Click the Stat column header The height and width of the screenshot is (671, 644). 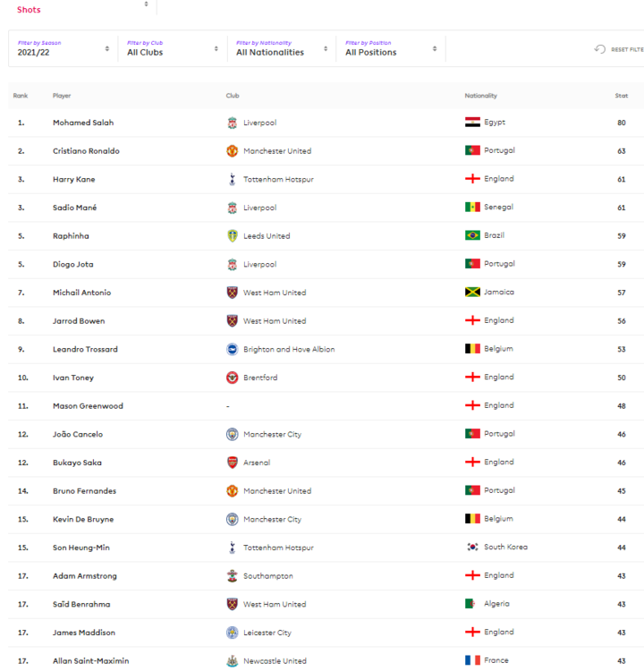(622, 96)
